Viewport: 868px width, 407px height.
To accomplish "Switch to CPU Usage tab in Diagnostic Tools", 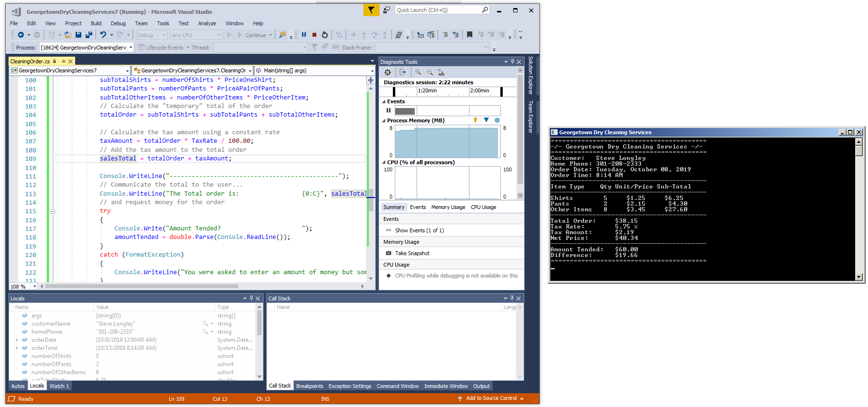I will [483, 207].
